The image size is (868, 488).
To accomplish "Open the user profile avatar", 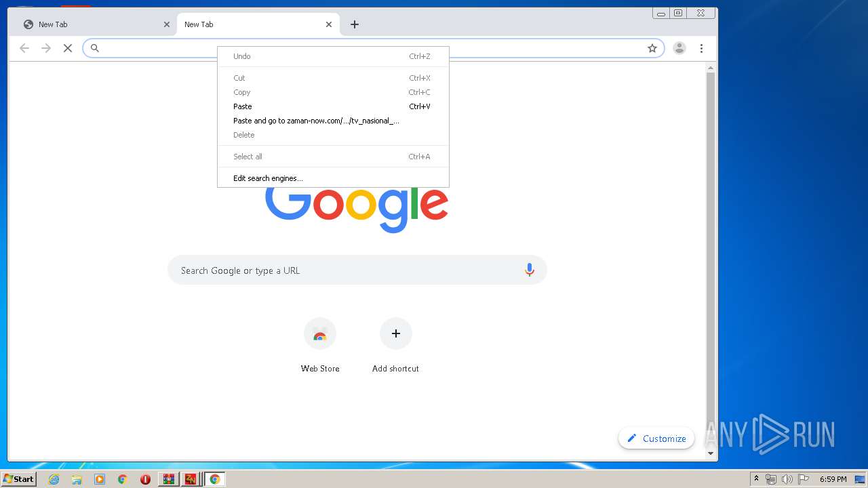I will 679,48.
